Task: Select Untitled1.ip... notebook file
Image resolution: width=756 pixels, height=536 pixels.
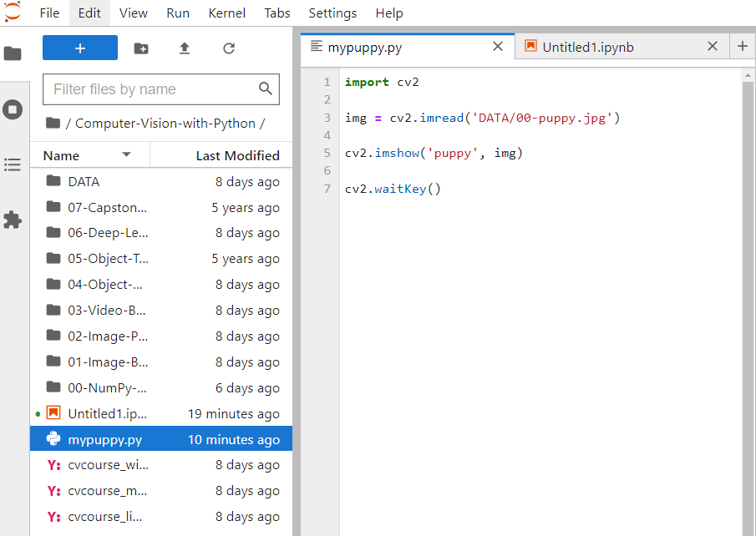Action: tap(161, 413)
